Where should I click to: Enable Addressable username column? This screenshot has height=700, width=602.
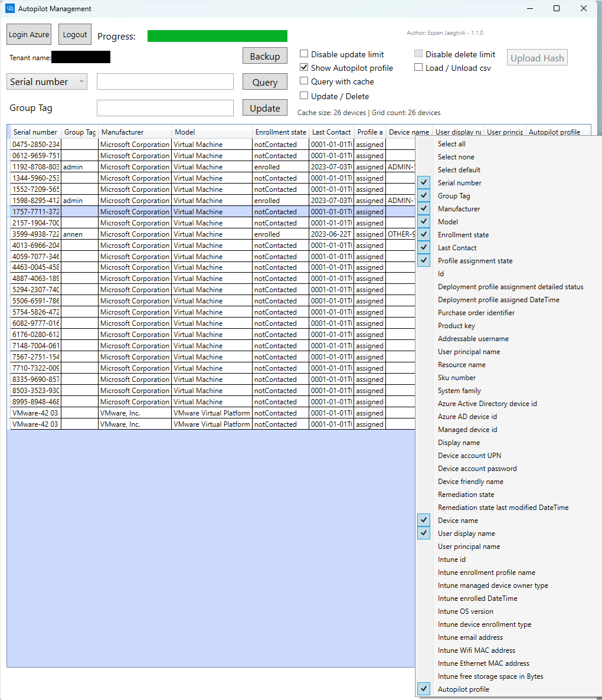[473, 338]
